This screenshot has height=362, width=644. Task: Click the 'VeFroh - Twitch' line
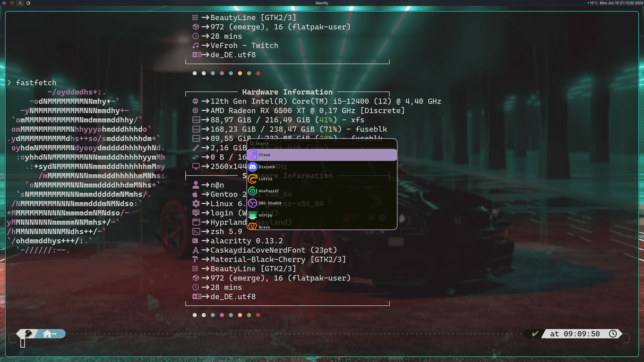click(244, 46)
